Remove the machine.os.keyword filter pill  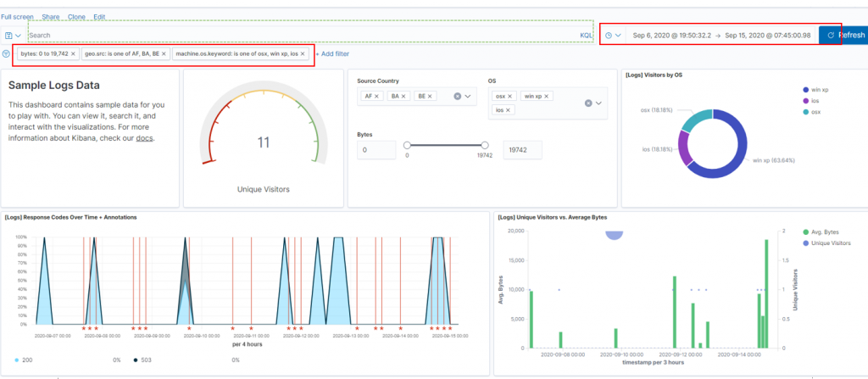(x=304, y=53)
